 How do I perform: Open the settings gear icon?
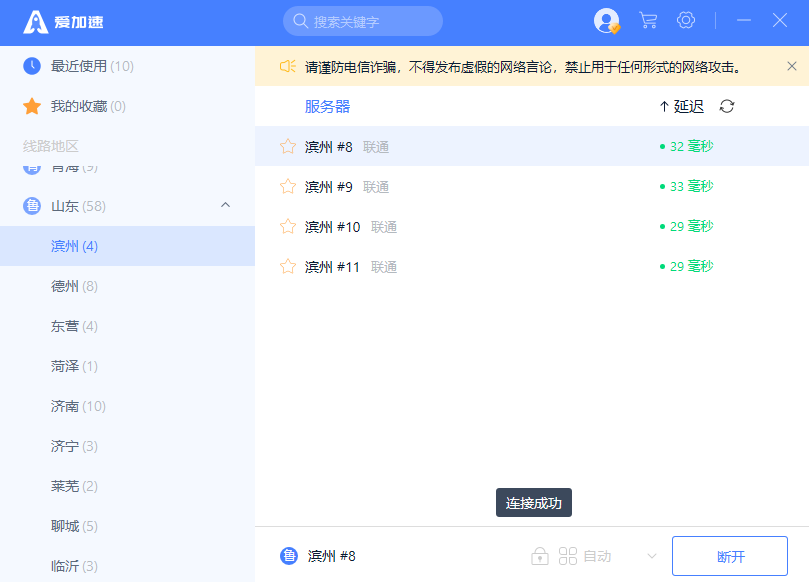click(x=686, y=21)
